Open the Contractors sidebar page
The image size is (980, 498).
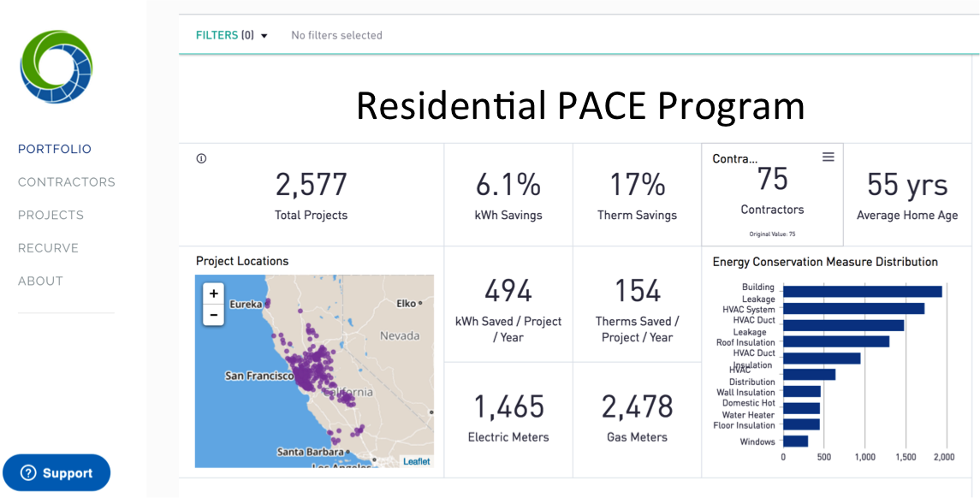(67, 182)
